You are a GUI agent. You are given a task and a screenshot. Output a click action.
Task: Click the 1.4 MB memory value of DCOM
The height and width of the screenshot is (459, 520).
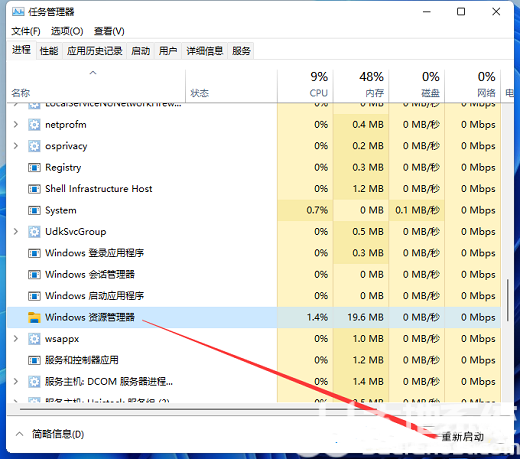pyautogui.click(x=368, y=382)
